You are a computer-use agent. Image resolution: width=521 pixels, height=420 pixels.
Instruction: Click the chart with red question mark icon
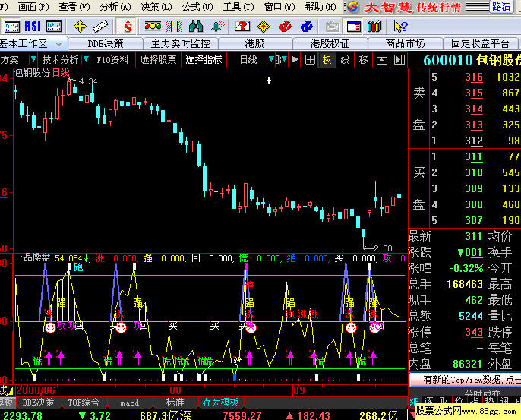point(242,27)
